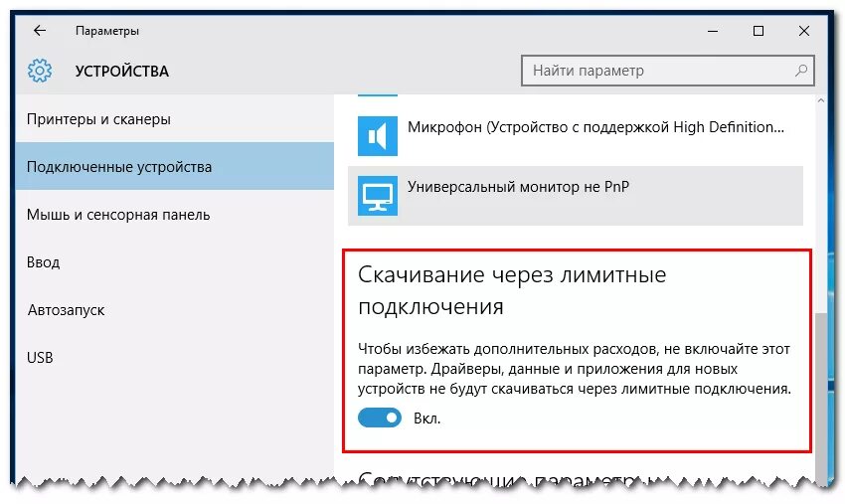Go to Ввод settings page
The height and width of the screenshot is (504, 845).
point(175,262)
